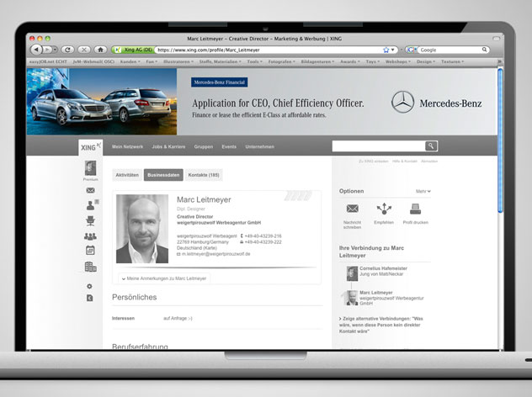Image resolution: width=532 pixels, height=397 pixels.
Task: Click the Empfehlen share icon
Action: coord(384,209)
